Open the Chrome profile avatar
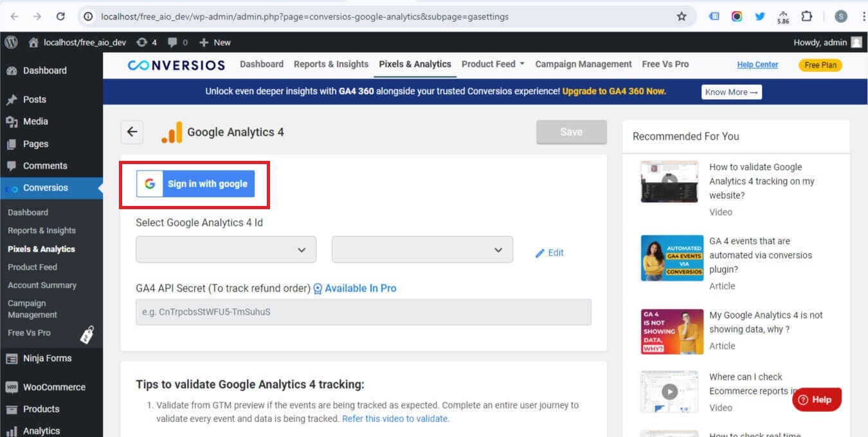This screenshot has height=437, width=868. (x=841, y=17)
